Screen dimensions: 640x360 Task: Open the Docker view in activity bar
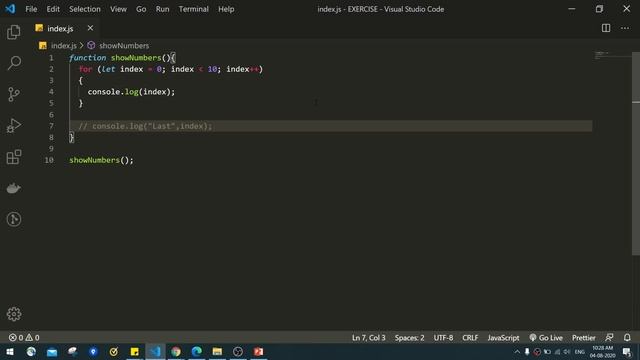[x=14, y=188]
